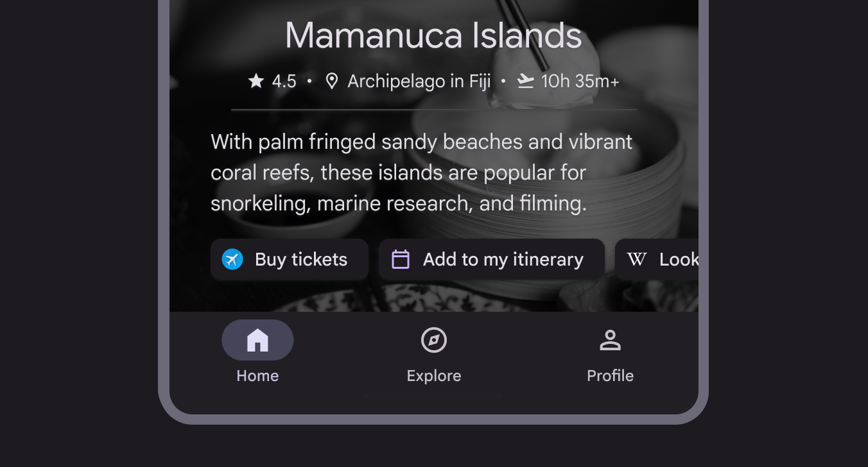Open the Profile tab label
This screenshot has width=868, height=467.
coord(610,376)
